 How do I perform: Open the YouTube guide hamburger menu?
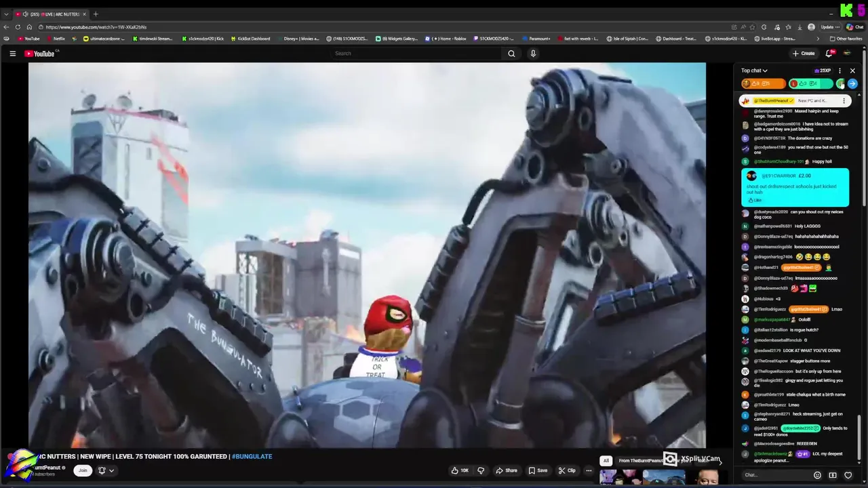coord(12,54)
